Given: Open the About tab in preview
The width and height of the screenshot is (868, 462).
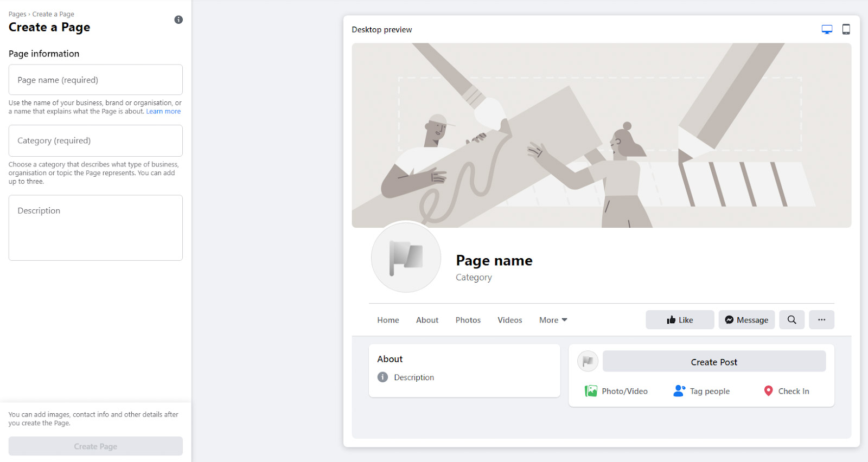Looking at the screenshot, I should pos(427,320).
